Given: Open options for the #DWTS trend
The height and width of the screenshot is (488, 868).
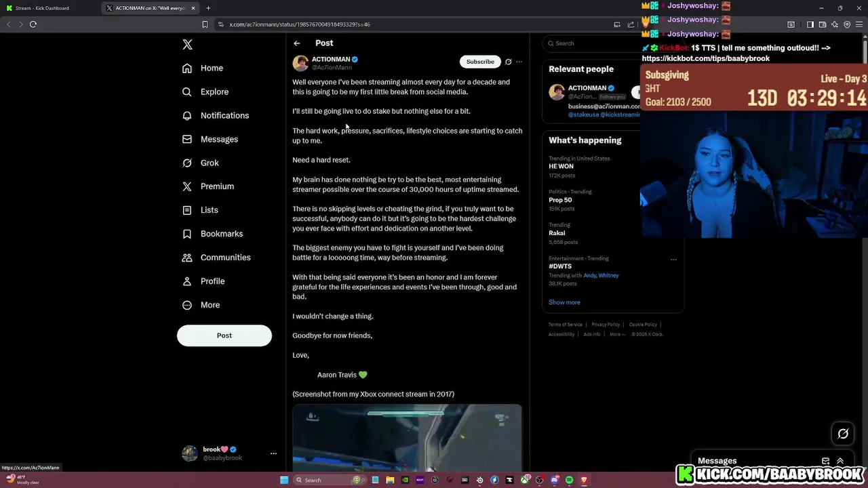Looking at the screenshot, I should point(673,259).
